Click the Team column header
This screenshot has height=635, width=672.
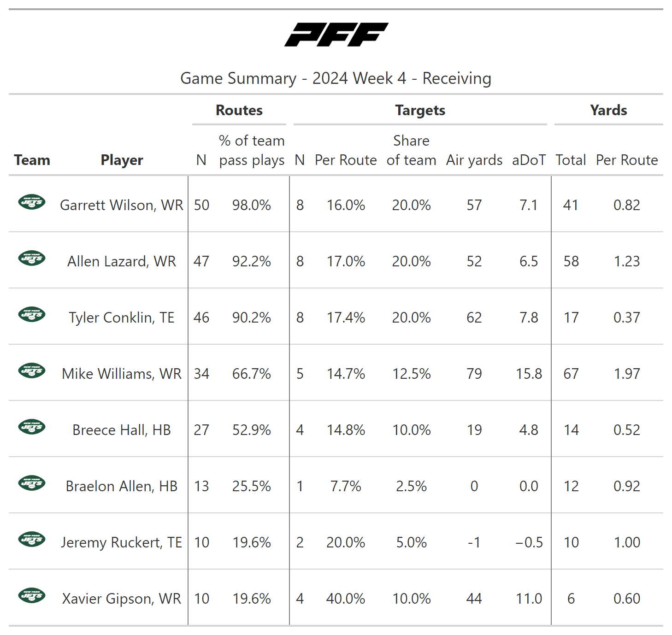pyautogui.click(x=32, y=160)
